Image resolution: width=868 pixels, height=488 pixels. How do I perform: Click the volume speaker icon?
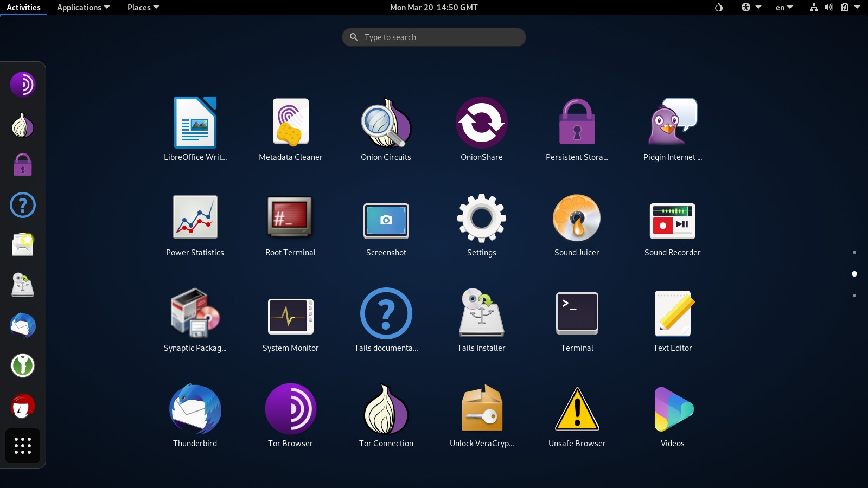(829, 8)
